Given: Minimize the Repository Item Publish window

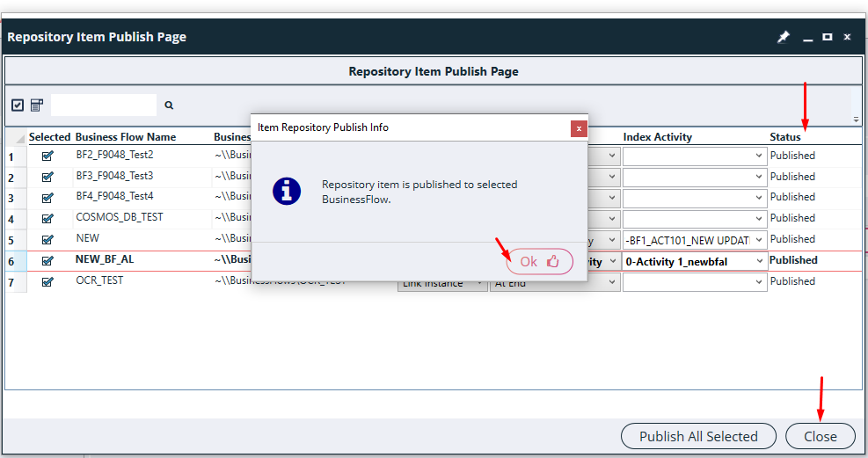Looking at the screenshot, I should tap(807, 37).
